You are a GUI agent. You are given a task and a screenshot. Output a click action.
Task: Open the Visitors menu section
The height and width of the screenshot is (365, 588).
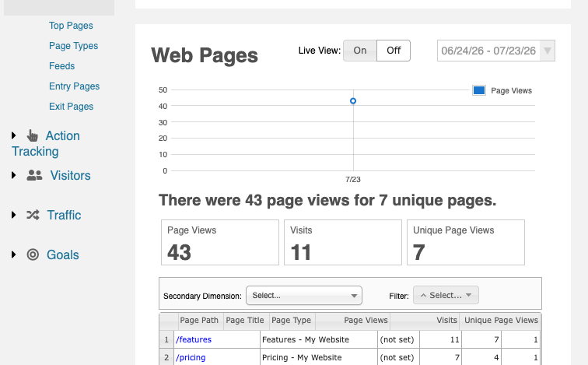coord(71,175)
